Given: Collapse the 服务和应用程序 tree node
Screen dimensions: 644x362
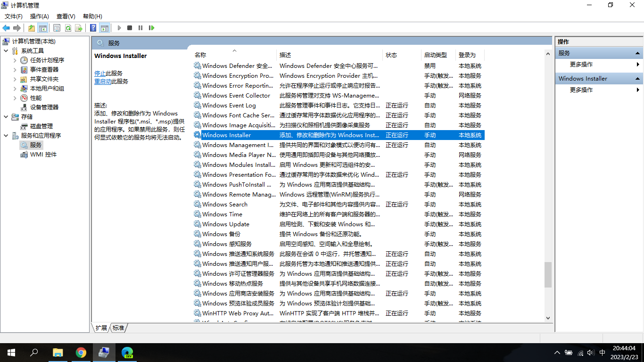Looking at the screenshot, I should pyautogui.click(x=6, y=135).
